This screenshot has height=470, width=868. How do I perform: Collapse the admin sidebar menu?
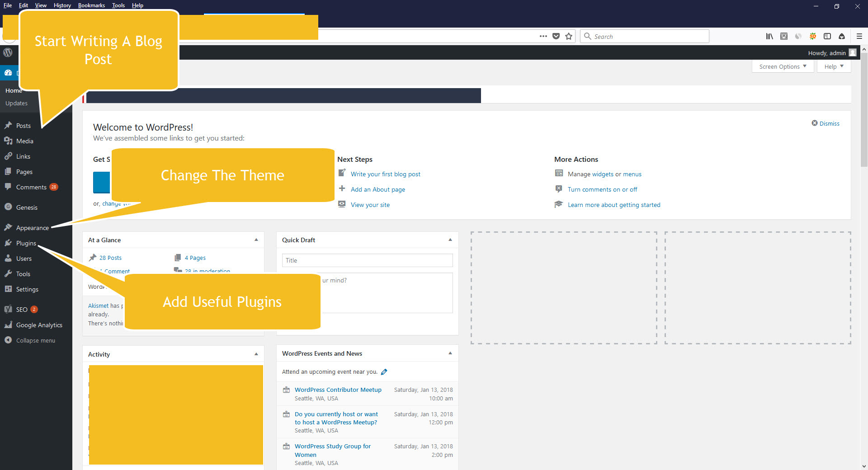click(x=35, y=340)
